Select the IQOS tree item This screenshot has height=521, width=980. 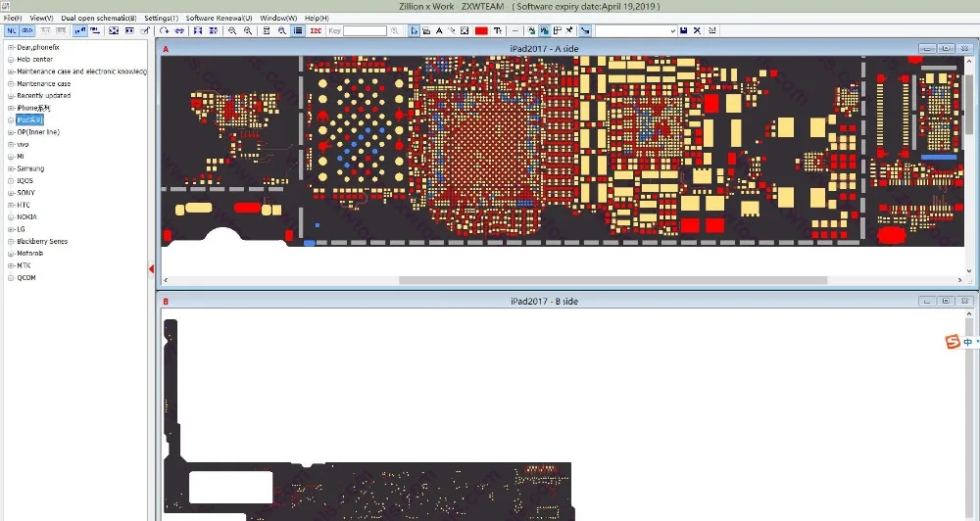25,181
